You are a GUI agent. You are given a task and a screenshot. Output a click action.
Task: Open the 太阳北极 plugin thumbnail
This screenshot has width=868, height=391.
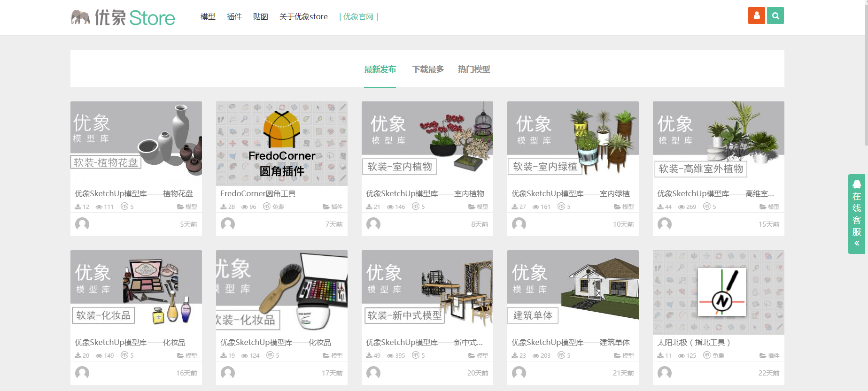pos(718,292)
